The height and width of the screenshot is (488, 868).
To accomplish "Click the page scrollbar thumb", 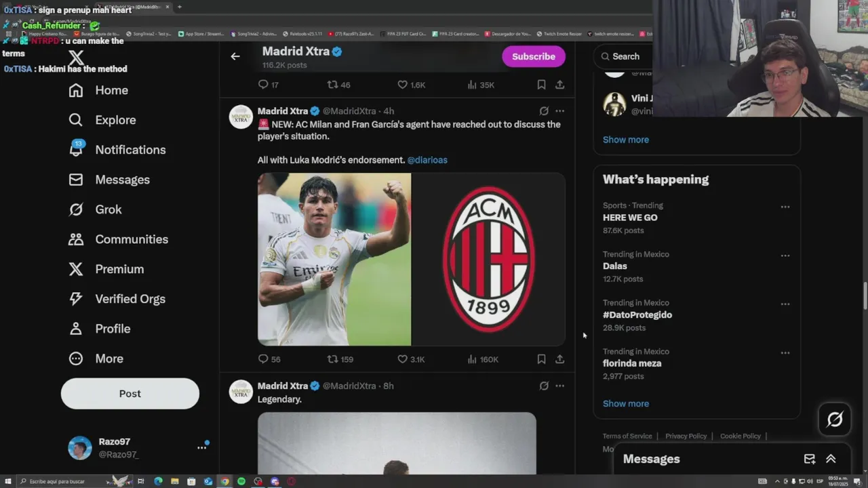I will click(865, 296).
